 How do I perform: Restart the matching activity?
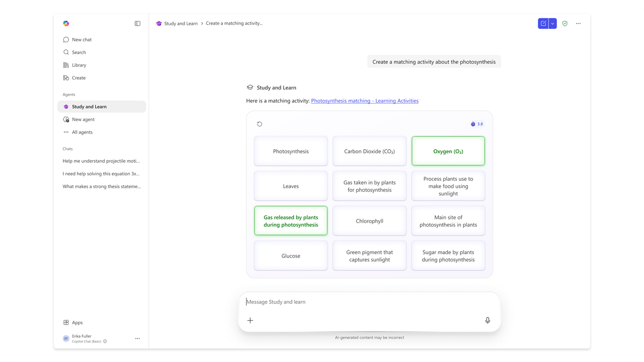(260, 124)
